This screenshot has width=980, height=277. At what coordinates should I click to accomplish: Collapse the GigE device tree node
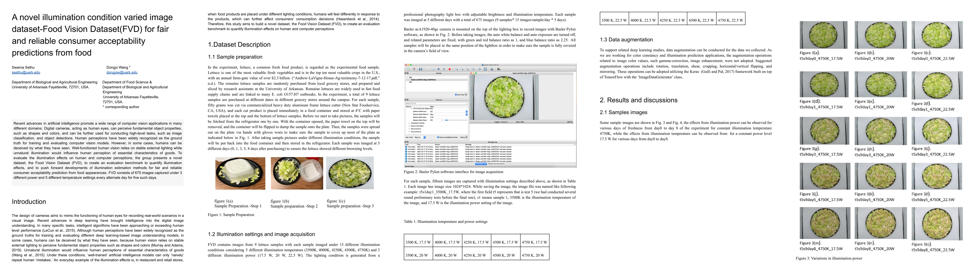(x=407, y=78)
